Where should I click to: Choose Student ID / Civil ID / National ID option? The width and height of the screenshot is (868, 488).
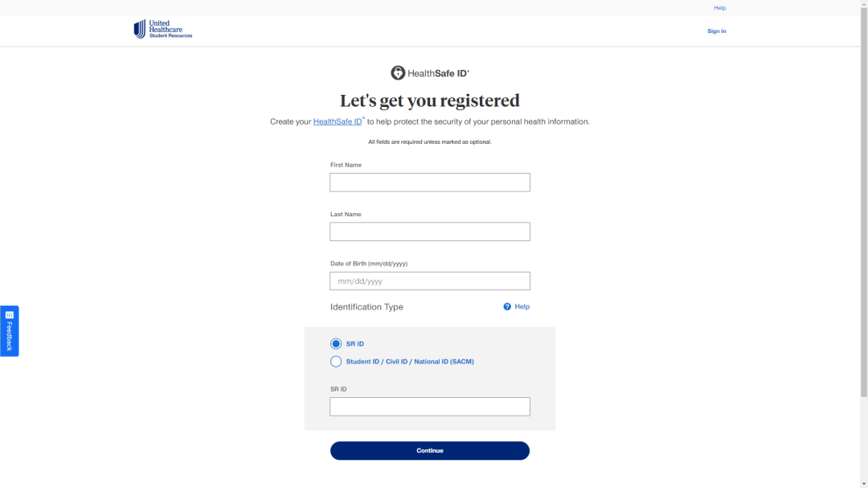(336, 362)
